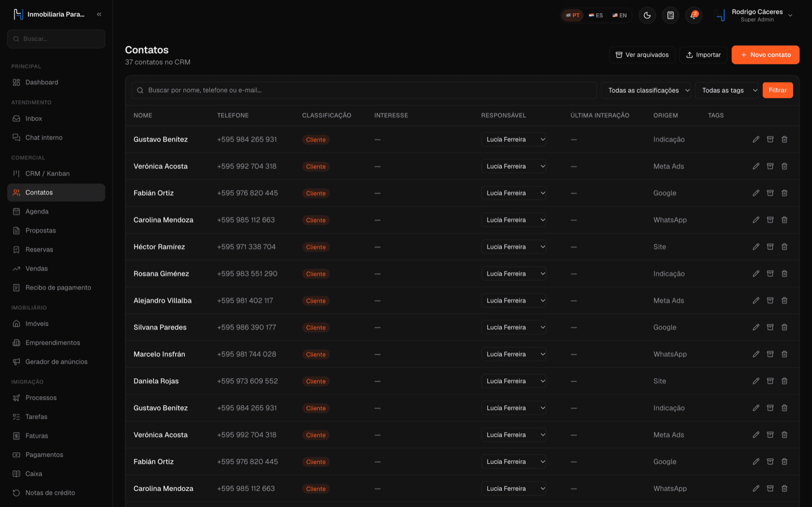Click Novo contato button
This screenshot has width=812, height=507.
coord(765,55)
